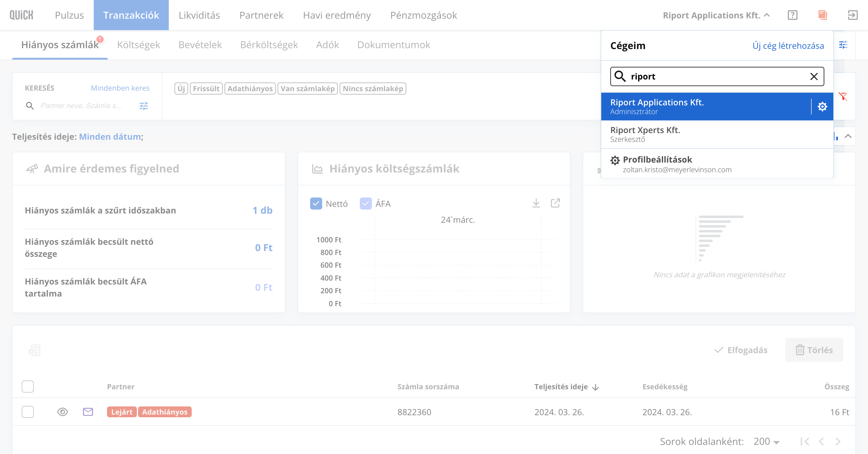Click Mindenben keres link
The width and height of the screenshot is (868, 454).
coord(120,88)
